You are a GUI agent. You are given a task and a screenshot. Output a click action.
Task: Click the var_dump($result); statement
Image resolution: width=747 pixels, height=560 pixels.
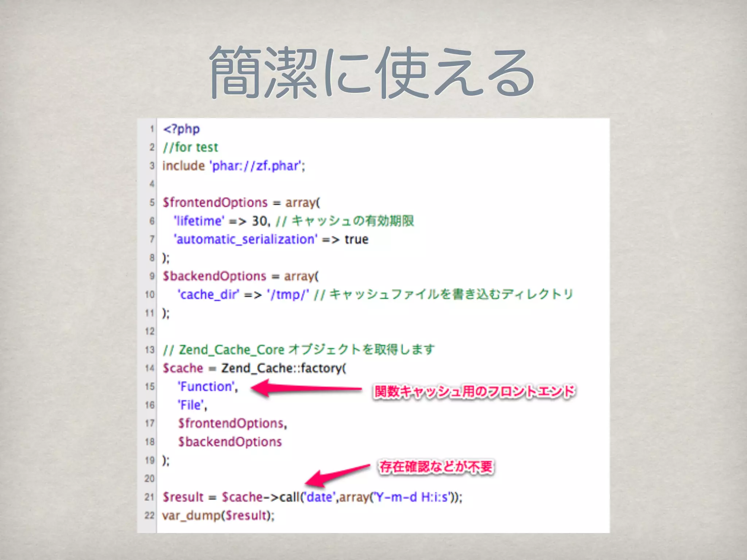[218, 516]
